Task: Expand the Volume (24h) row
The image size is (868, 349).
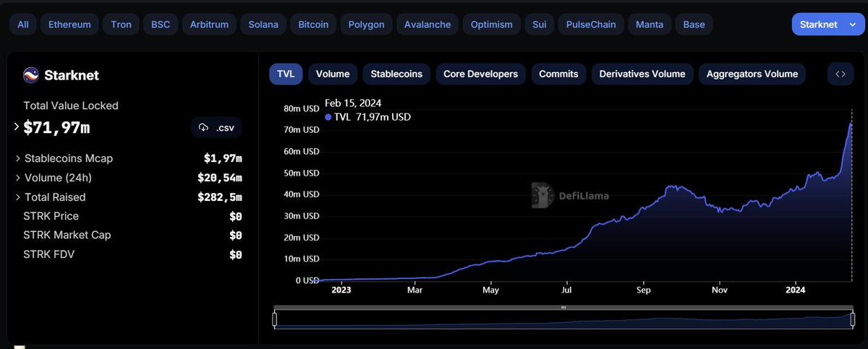Action: 18,178
